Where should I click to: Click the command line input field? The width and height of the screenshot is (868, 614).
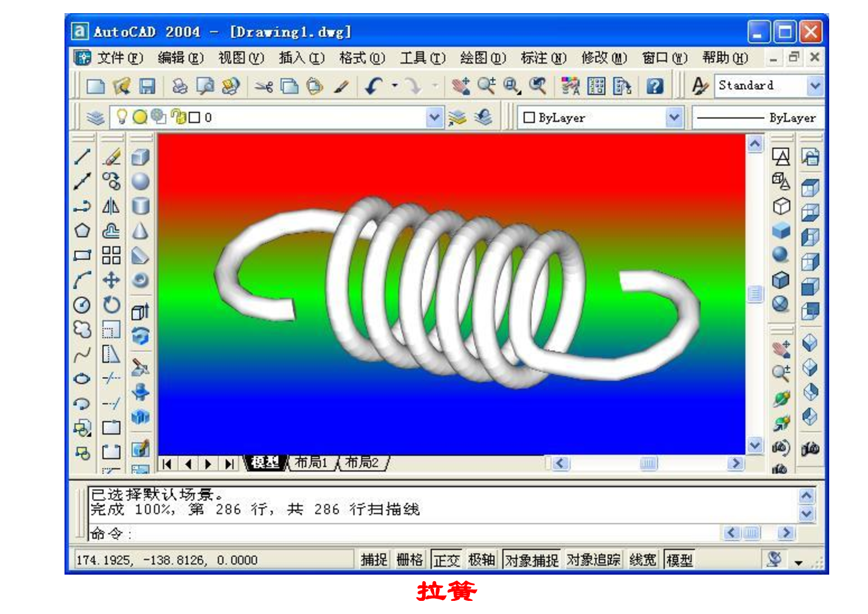tap(404, 533)
